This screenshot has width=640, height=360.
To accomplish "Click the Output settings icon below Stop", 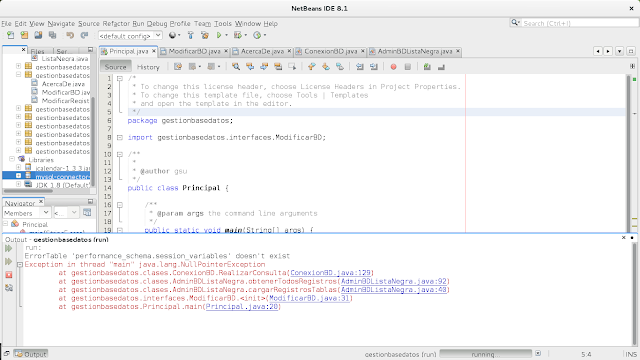I will 9,288.
